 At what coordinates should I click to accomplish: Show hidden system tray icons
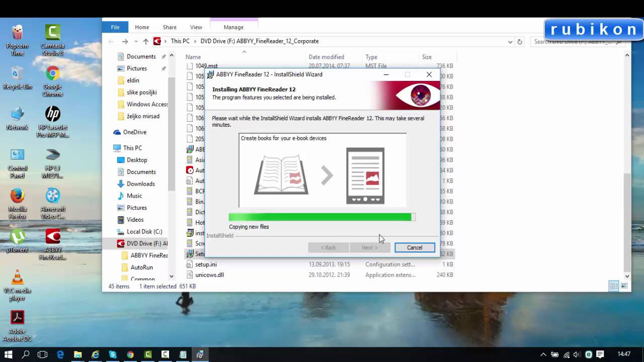click(543, 354)
